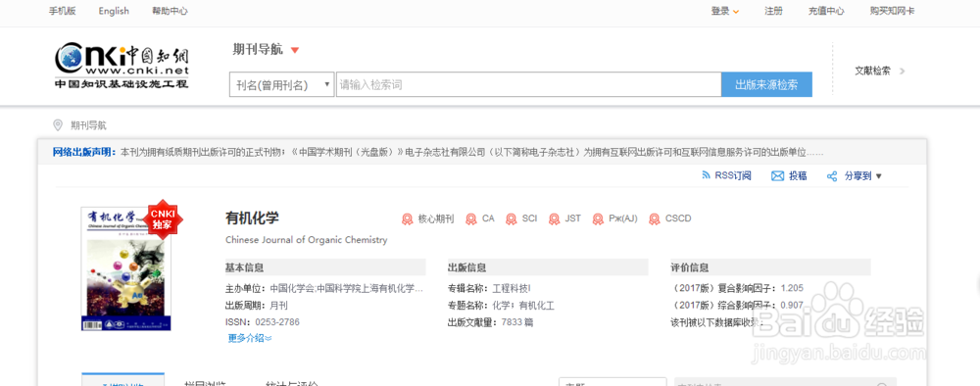The image size is (980, 386).
Task: Click the CSCD medal badge icon
Action: pos(655,218)
